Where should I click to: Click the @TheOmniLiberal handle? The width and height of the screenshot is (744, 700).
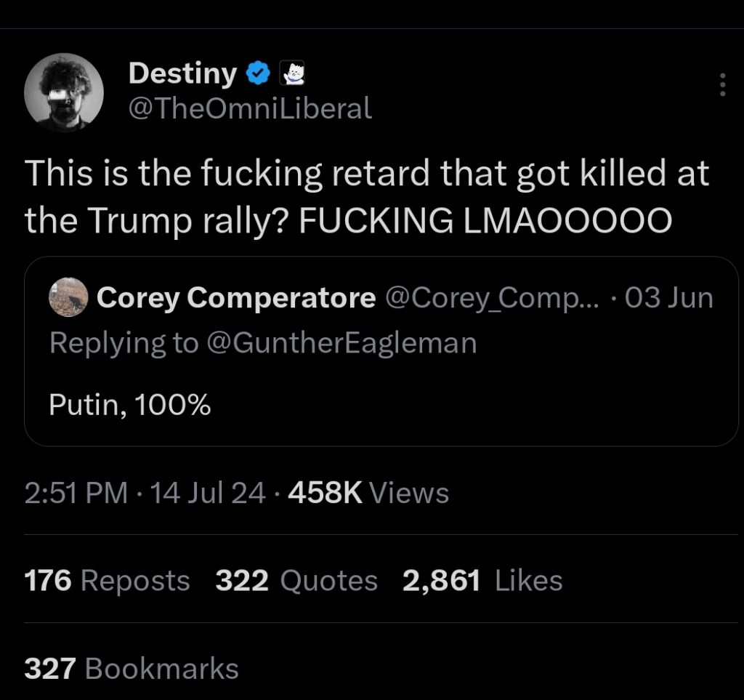point(250,108)
